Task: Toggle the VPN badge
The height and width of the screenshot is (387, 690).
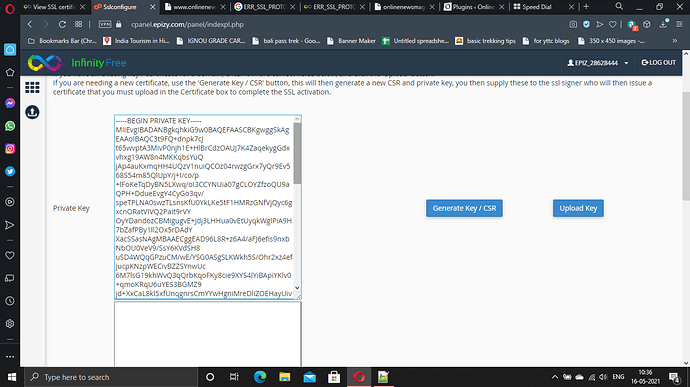Action: [x=105, y=25]
